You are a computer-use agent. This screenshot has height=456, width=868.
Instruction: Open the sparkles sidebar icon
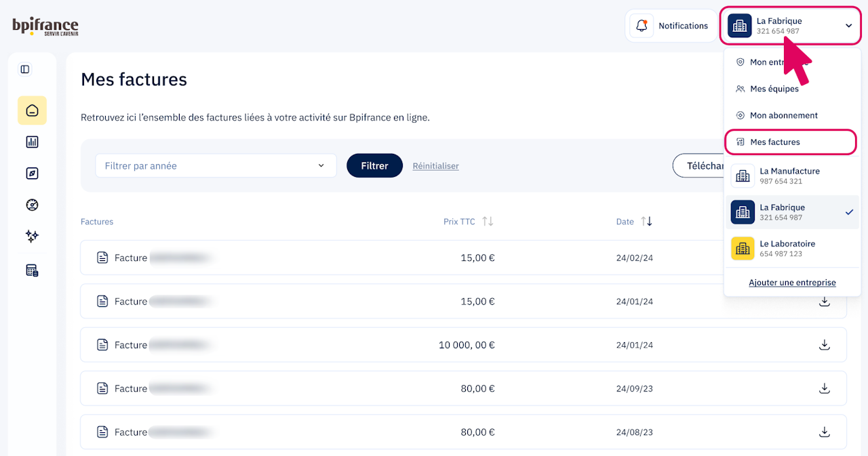(32, 236)
